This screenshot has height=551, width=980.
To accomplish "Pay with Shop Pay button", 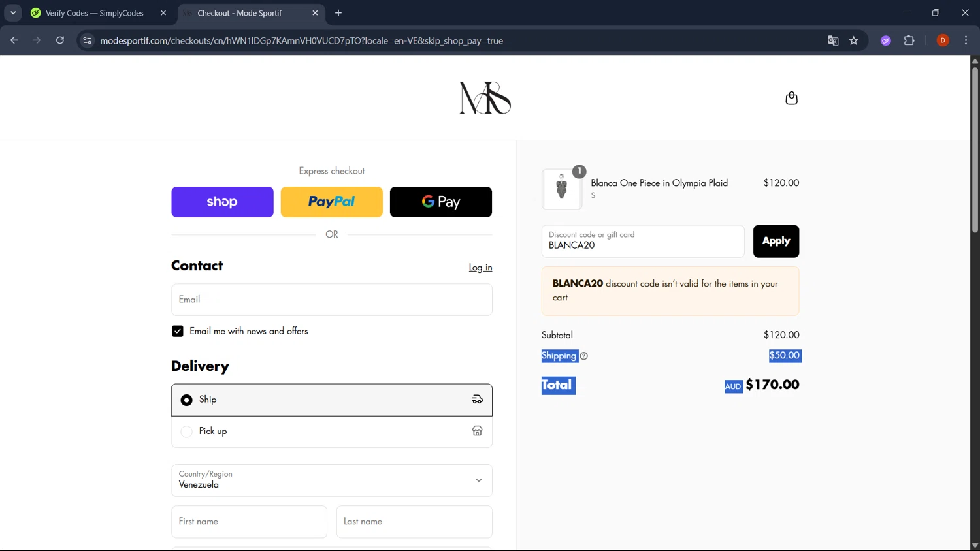I will pos(222,202).
